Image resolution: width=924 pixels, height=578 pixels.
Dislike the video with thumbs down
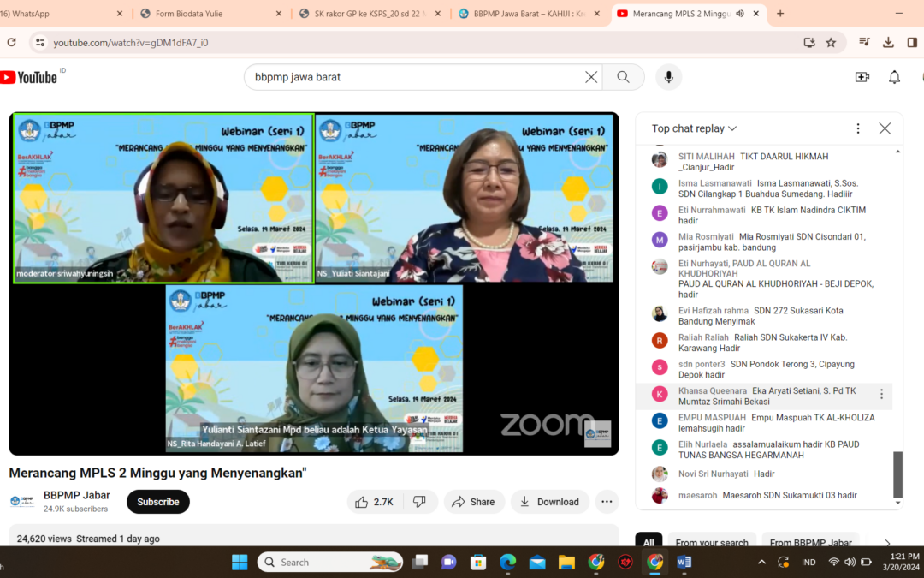[419, 502]
